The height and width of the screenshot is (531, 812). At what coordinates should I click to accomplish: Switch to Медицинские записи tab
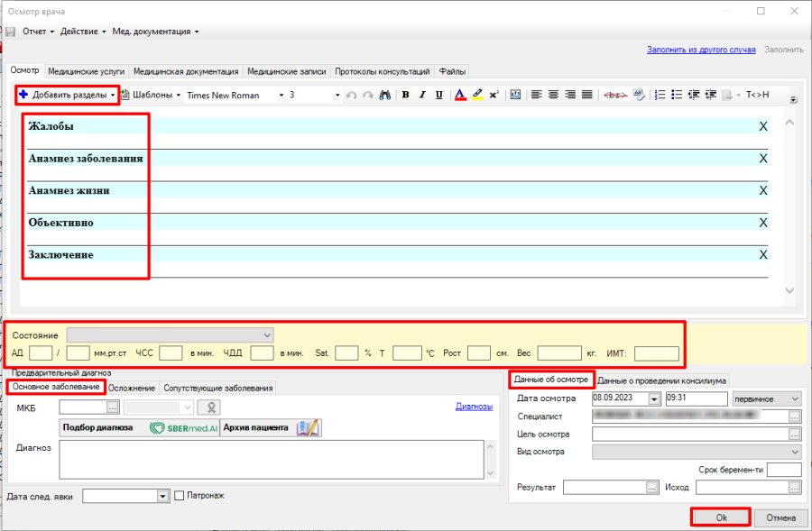pos(286,71)
